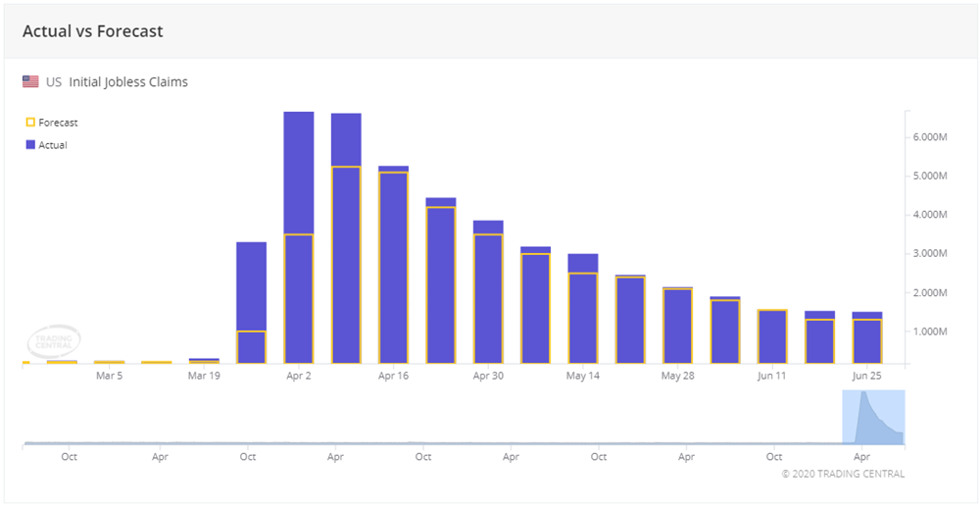Select the tallest bar at Apr 2

[299, 235]
